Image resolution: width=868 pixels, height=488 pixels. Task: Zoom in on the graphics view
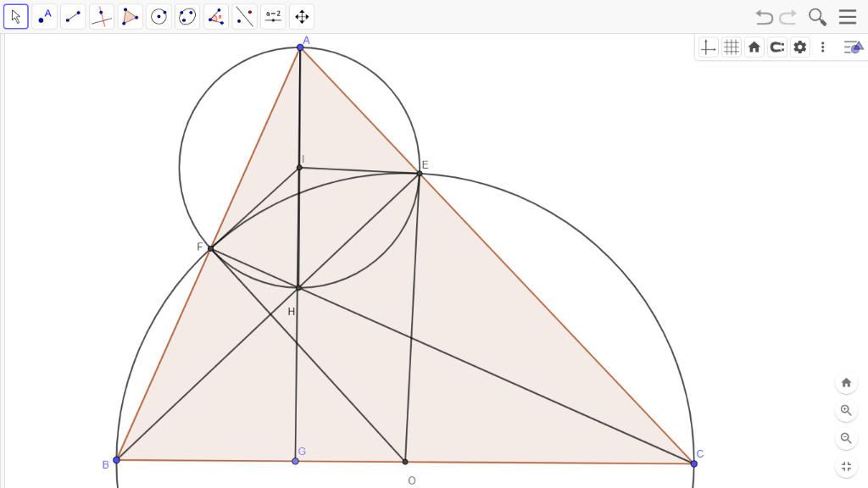click(846, 411)
